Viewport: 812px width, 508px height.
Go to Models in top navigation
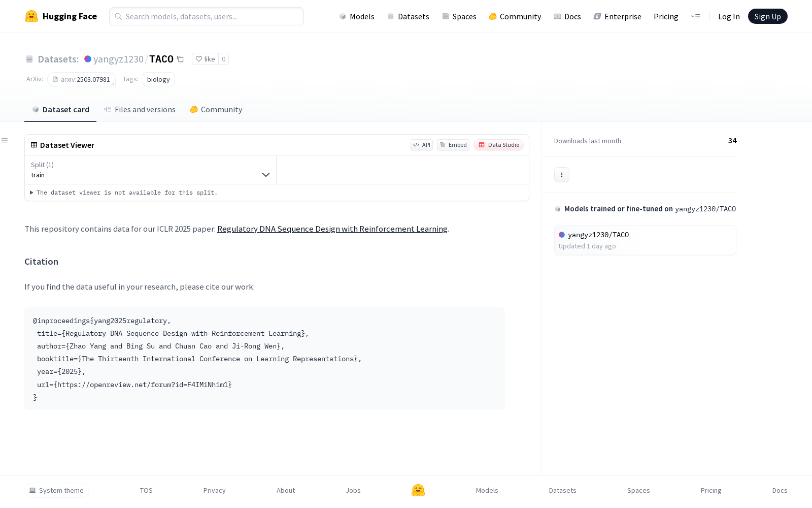pyautogui.click(x=357, y=16)
